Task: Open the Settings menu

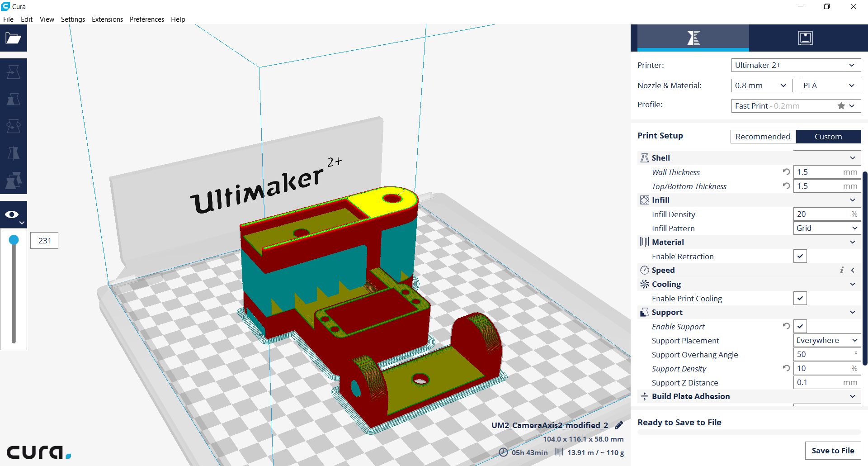Action: coord(73,19)
